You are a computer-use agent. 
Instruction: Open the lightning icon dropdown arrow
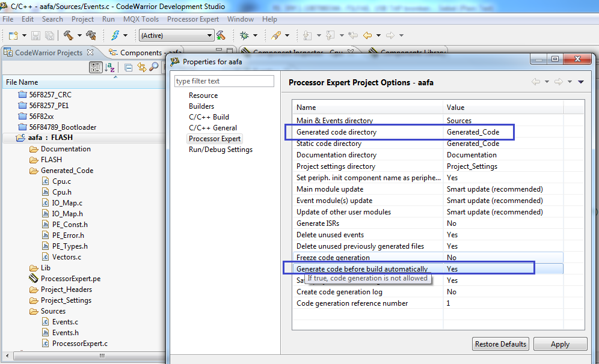coord(125,35)
